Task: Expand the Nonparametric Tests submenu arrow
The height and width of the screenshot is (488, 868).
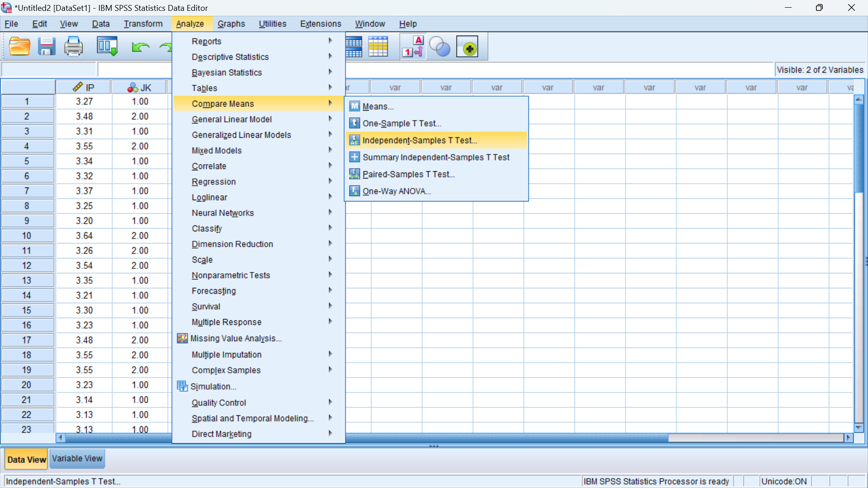Action: [330, 275]
